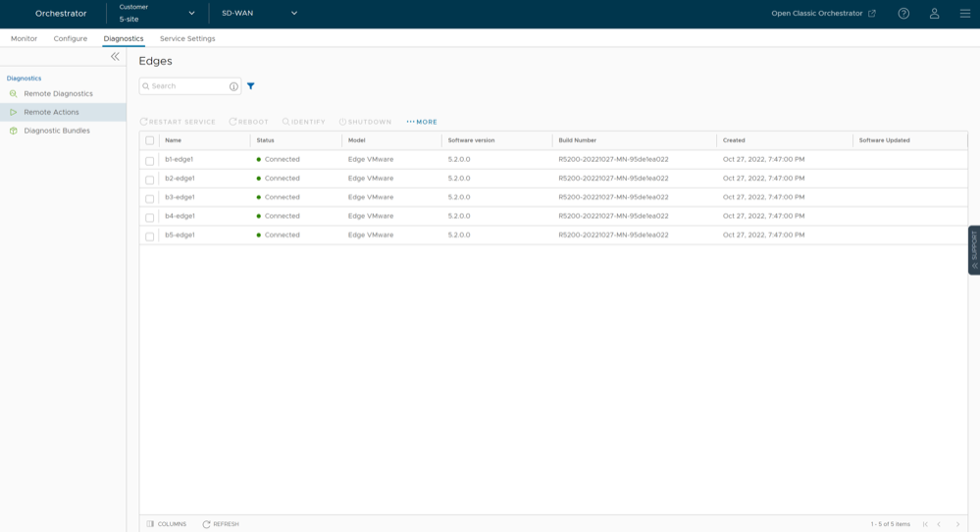Open the Columns chooser
Viewport: 980px width, 532px height.
coord(167,524)
